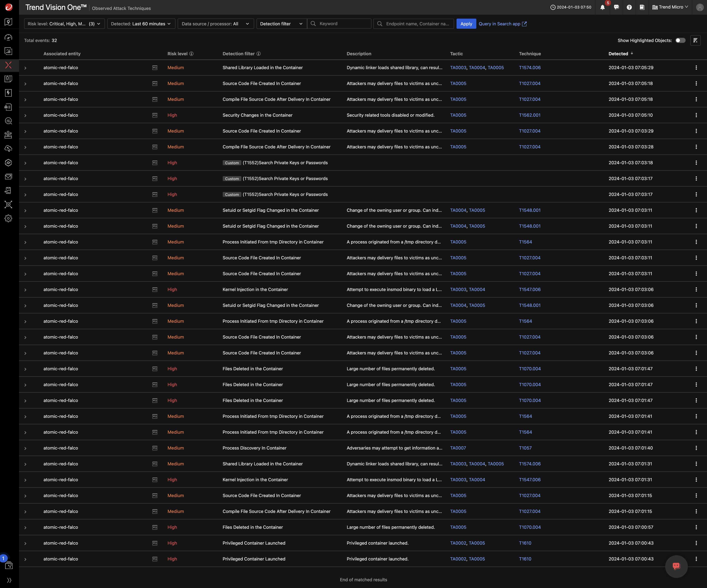Click the Description column header
The height and width of the screenshot is (588, 707).
coord(359,54)
